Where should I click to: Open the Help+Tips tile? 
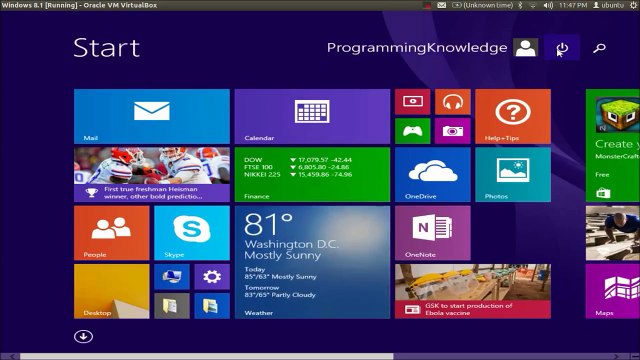(513, 116)
